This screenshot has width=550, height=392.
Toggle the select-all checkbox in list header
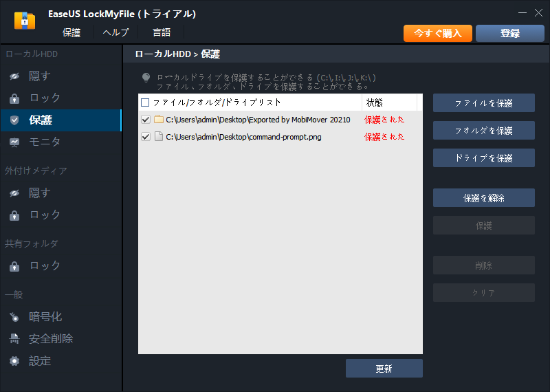click(x=145, y=102)
